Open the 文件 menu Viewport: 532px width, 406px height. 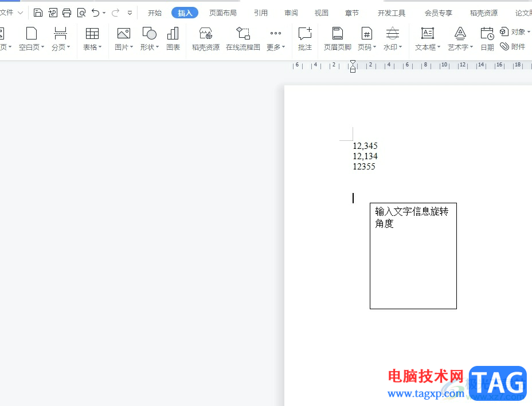click(11, 13)
